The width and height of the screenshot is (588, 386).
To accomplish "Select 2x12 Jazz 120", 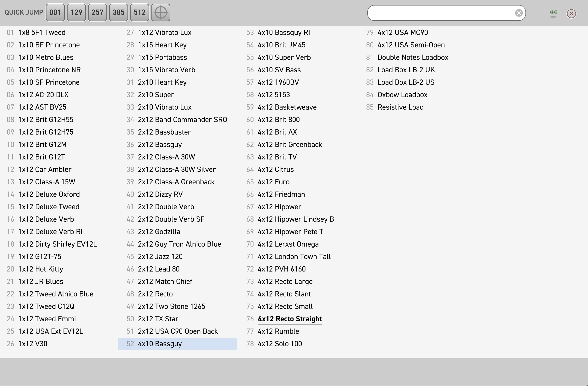I will [x=160, y=257].
